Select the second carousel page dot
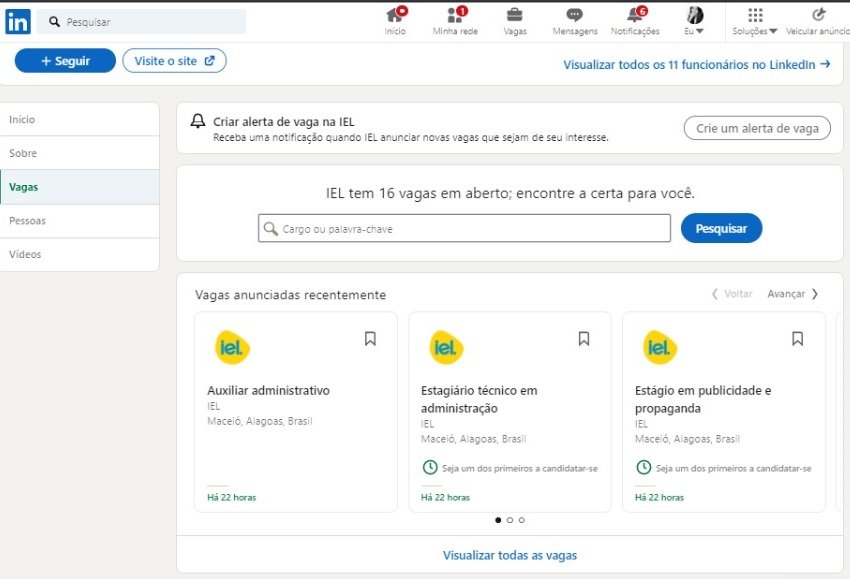850x579 pixels. (510, 520)
